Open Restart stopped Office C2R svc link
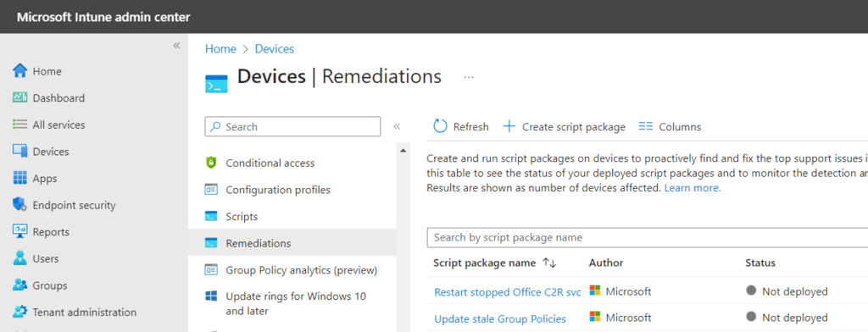Viewport: 868px width, 332px height. (508, 291)
